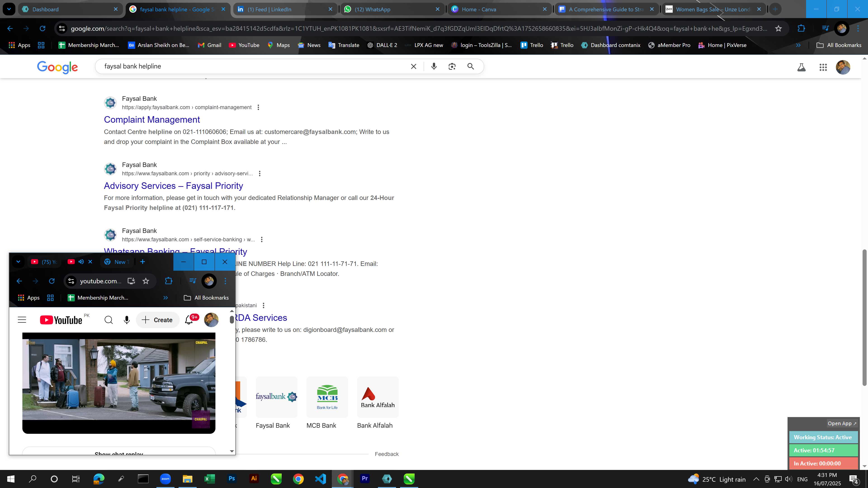Open Premiere Pro from the taskbar
868x488 pixels.
pyautogui.click(x=365, y=479)
